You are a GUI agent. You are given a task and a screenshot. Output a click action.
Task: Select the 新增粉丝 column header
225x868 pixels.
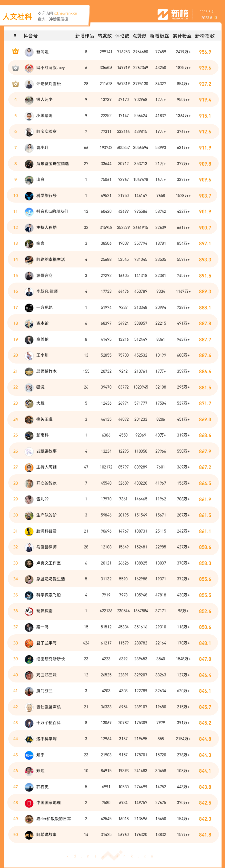[159, 36]
